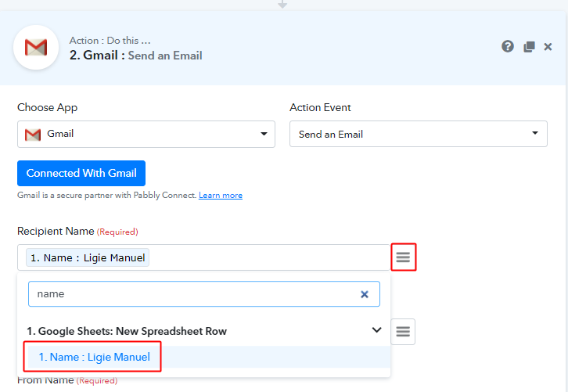Collapse the Google Sheets: New Spreadsheet Row group

[x=377, y=330]
